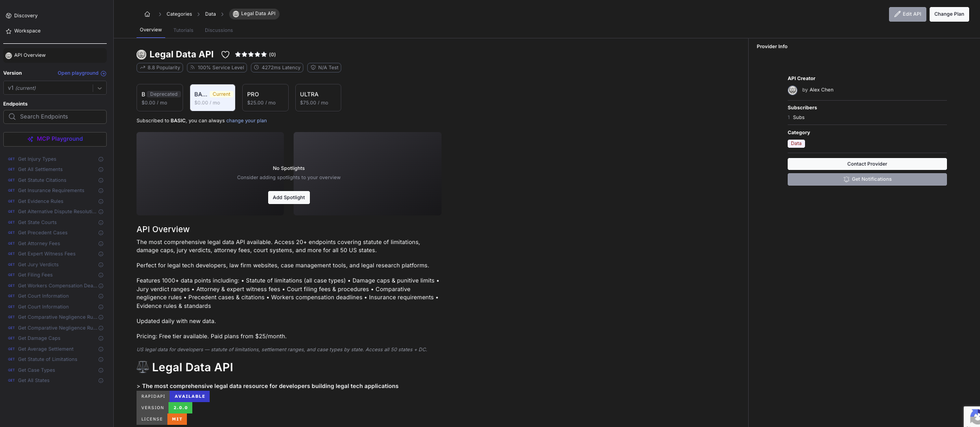Screen dimensions: 980x427
Task: Open the MCP Playground button
Action: click(x=55, y=139)
